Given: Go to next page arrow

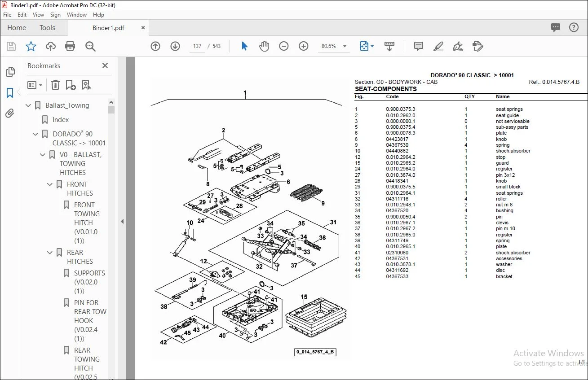Looking at the screenshot, I should (175, 46).
